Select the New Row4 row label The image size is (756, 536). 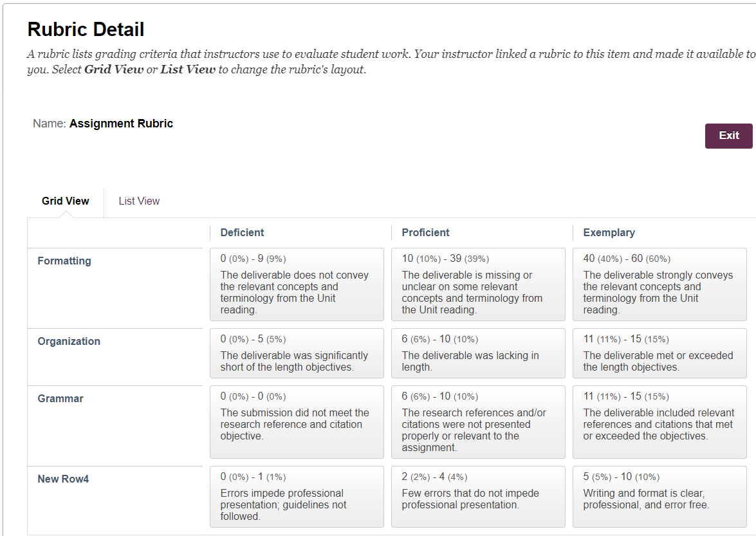tap(63, 479)
